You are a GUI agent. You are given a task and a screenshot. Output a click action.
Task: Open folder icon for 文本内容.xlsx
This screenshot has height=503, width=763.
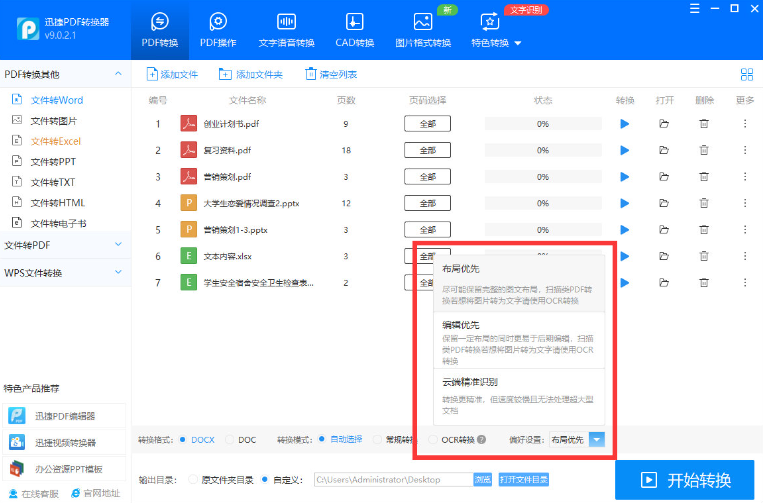pyautogui.click(x=664, y=256)
